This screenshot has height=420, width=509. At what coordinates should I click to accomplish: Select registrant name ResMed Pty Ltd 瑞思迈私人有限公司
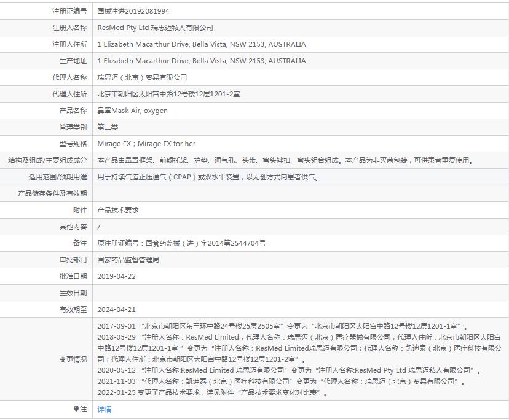point(155,28)
